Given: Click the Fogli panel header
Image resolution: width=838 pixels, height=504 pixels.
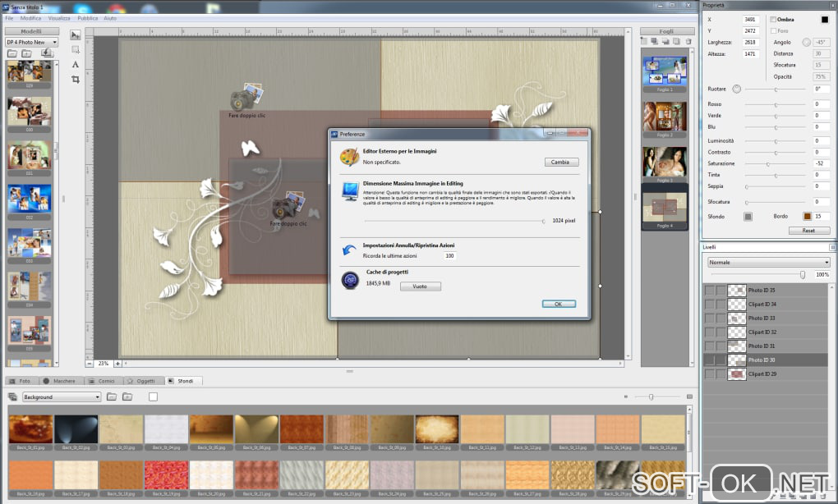Looking at the screenshot, I should click(x=667, y=31).
